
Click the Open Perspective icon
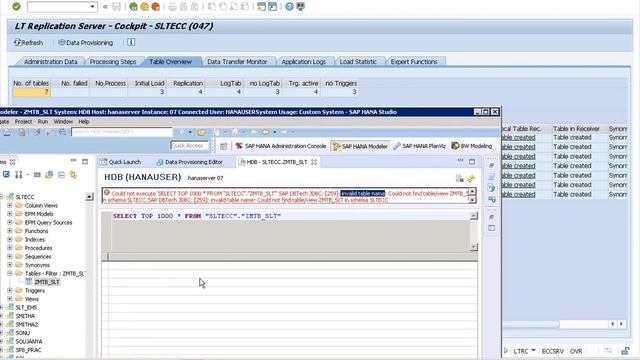[x=224, y=146]
